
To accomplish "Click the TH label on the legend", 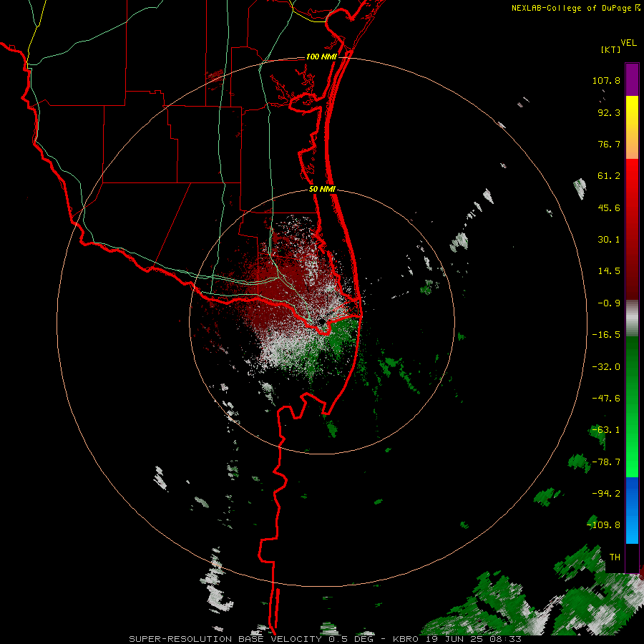I will click(615, 557).
